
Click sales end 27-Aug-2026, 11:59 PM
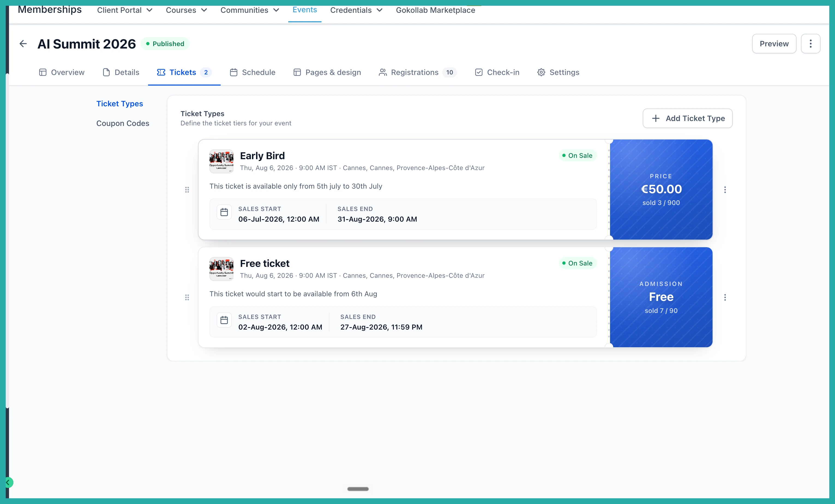381,327
